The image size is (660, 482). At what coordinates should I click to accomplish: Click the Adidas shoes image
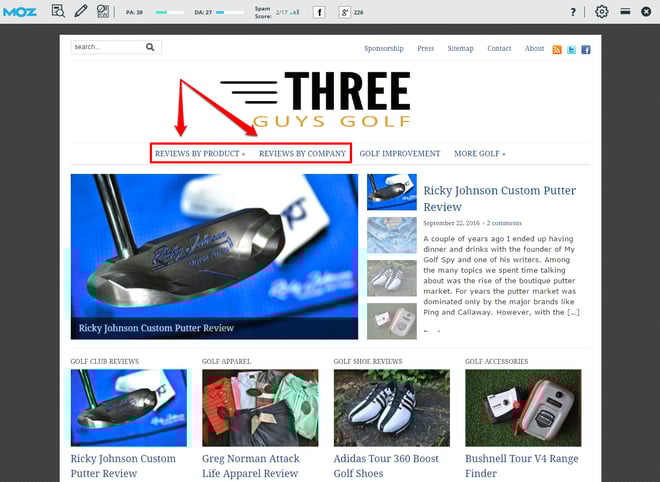click(x=392, y=408)
